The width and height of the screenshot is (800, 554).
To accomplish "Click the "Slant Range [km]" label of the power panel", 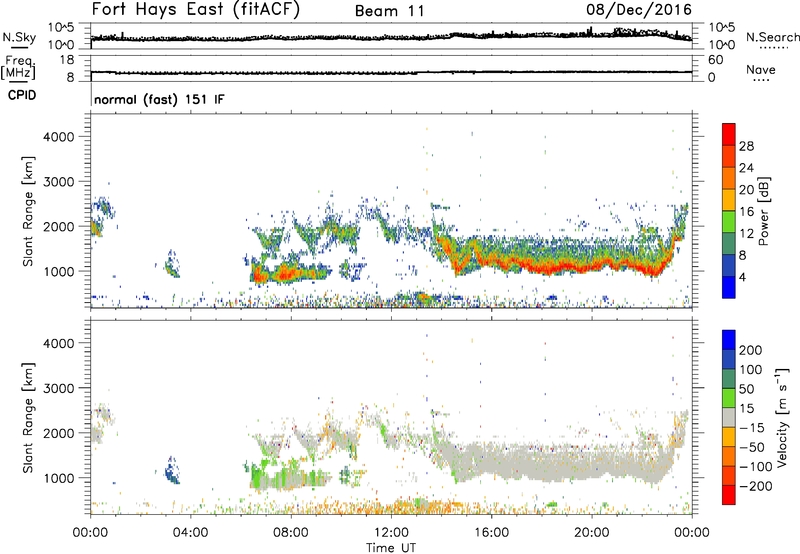I will click(x=28, y=211).
